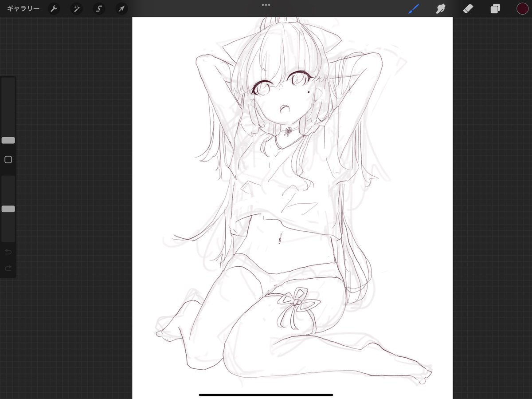Select the Eraser tool

point(468,9)
